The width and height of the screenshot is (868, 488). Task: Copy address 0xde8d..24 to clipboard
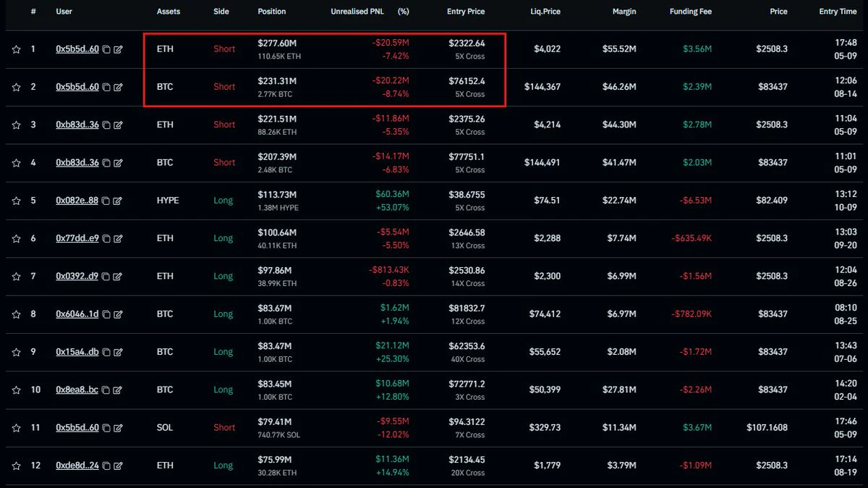pyautogui.click(x=106, y=466)
